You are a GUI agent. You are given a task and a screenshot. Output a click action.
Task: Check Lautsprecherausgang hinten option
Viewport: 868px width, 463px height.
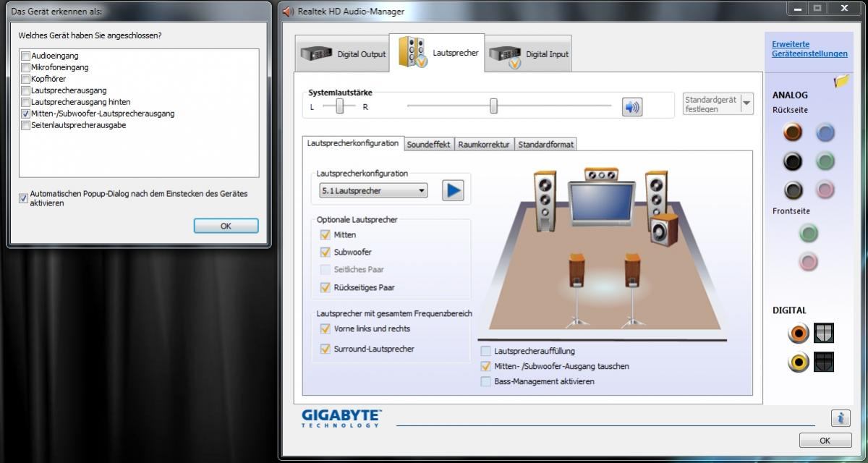click(x=26, y=102)
